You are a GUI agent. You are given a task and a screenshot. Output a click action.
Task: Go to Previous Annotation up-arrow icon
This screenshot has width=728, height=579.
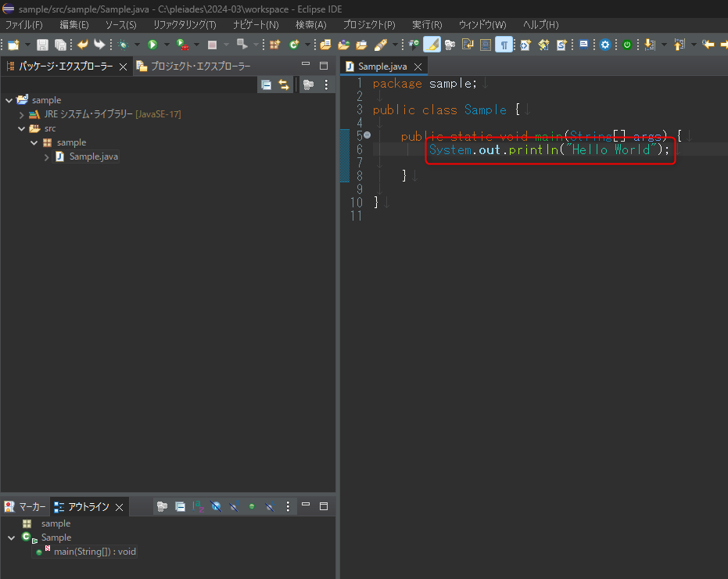tap(680, 45)
